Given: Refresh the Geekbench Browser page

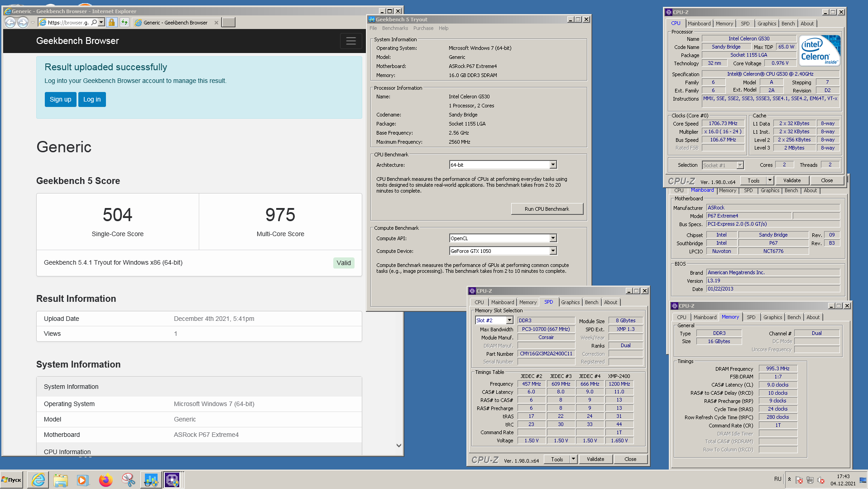Looking at the screenshot, I should [x=125, y=22].
